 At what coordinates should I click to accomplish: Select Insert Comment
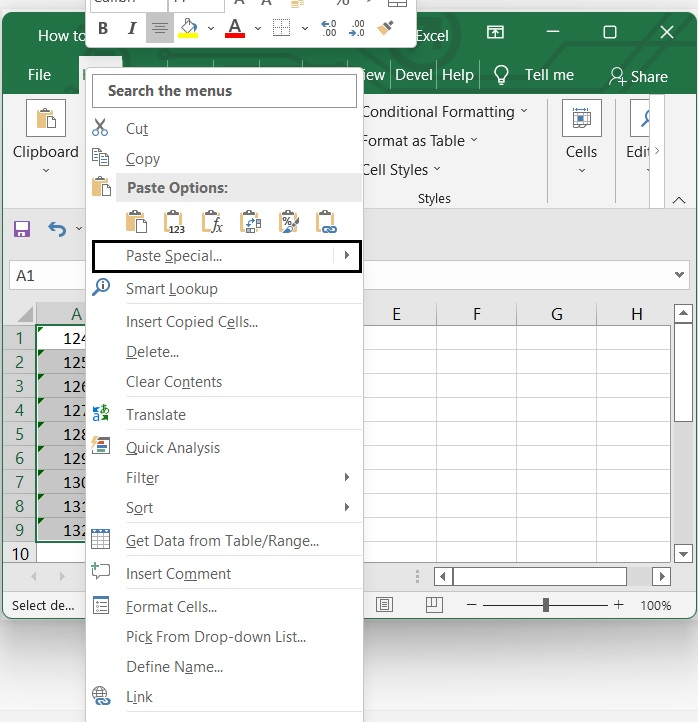[x=224, y=574]
